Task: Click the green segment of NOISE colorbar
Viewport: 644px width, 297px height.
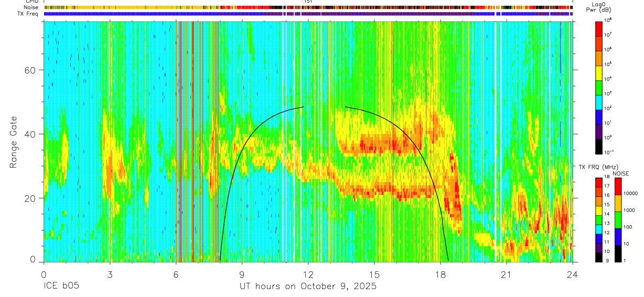Action: (618, 220)
